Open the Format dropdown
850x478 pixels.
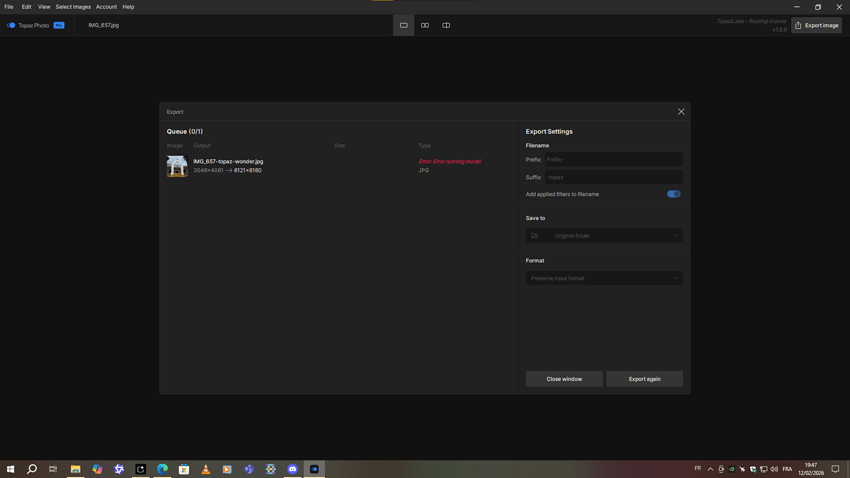pyautogui.click(x=604, y=278)
